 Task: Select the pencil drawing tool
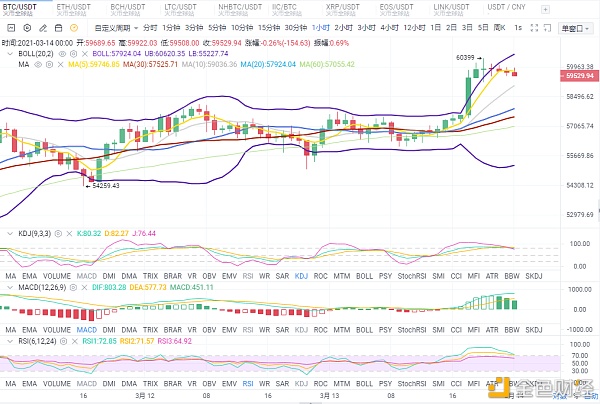pos(43,28)
